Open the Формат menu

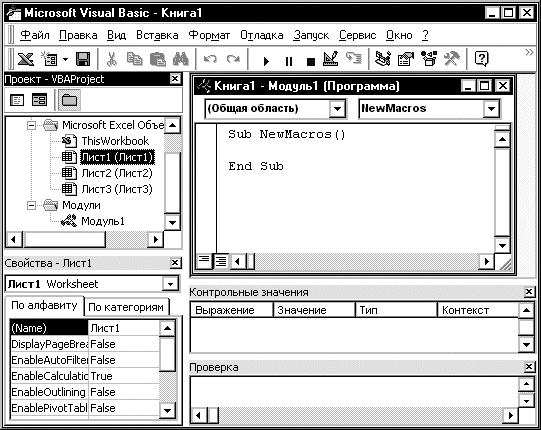point(209,35)
